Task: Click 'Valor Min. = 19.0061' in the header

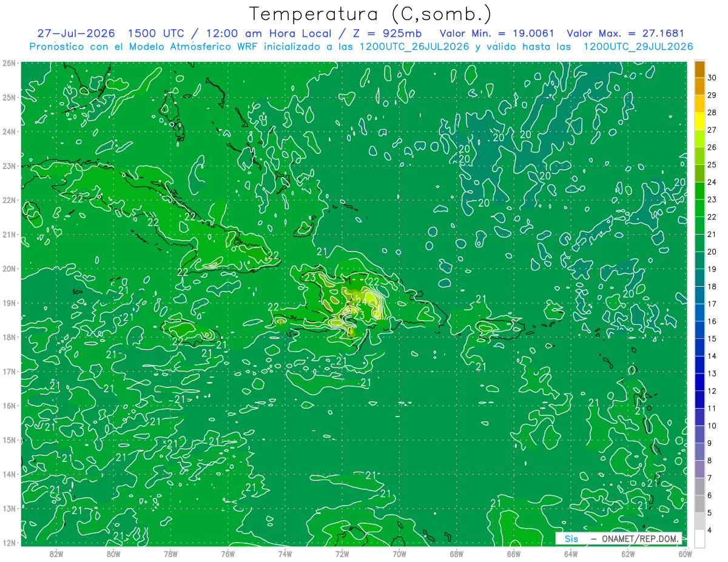Action: point(496,33)
